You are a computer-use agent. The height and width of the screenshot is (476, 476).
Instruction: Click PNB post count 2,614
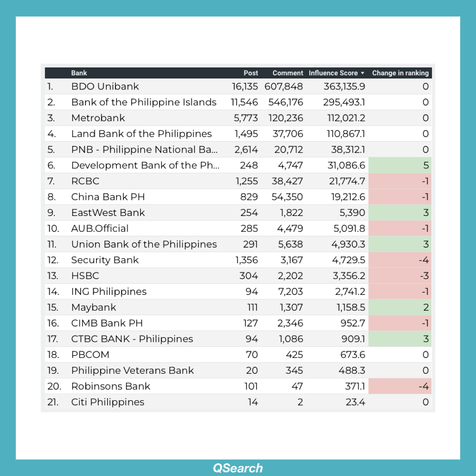click(246, 150)
